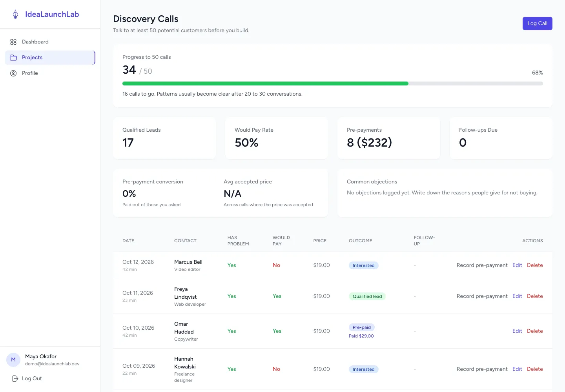Screen dimensions: 565x392
Task: Click the Dashboard grid icon
Action: click(x=13, y=42)
